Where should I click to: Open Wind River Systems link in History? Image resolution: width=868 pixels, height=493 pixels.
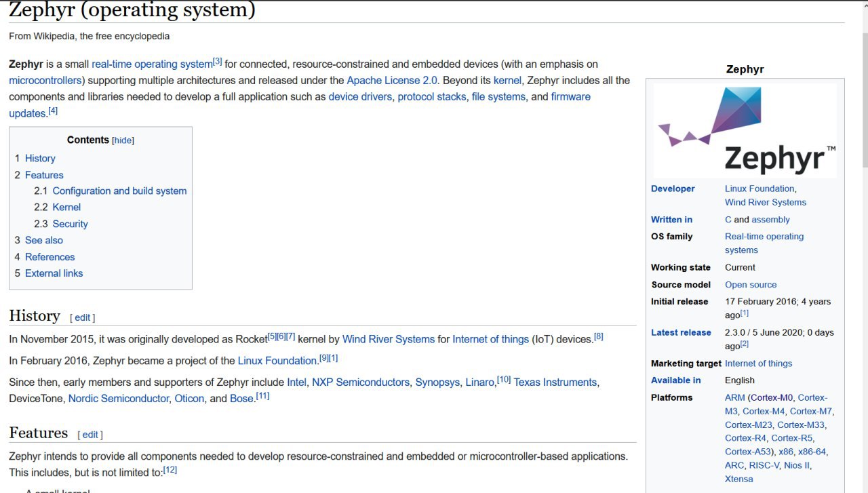[x=389, y=339]
